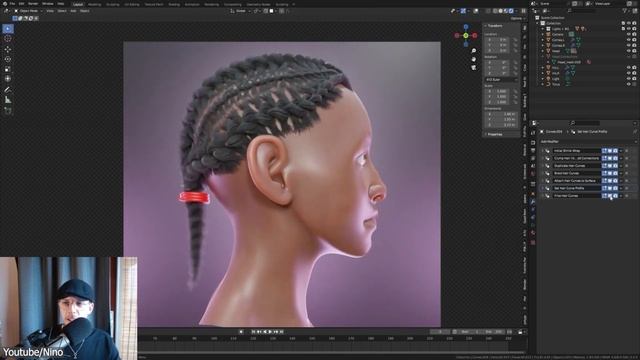This screenshot has width=640, height=360.
Task: Jump to timeline start frame
Action: [253, 332]
